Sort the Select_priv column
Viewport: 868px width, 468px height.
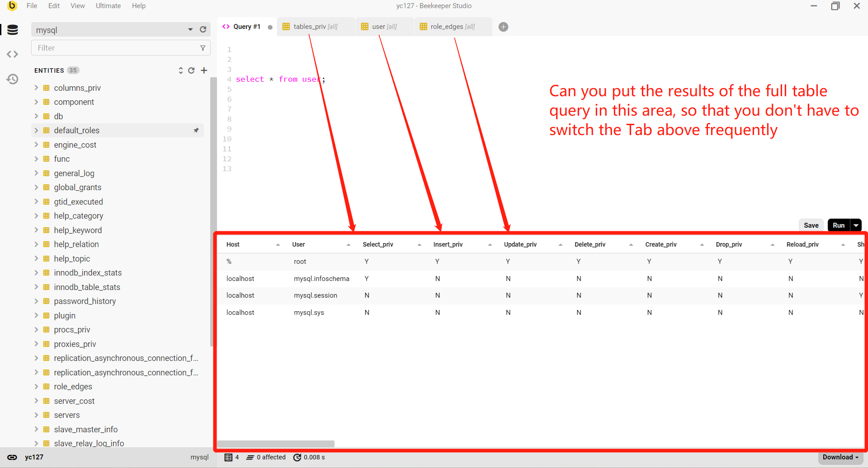(419, 244)
